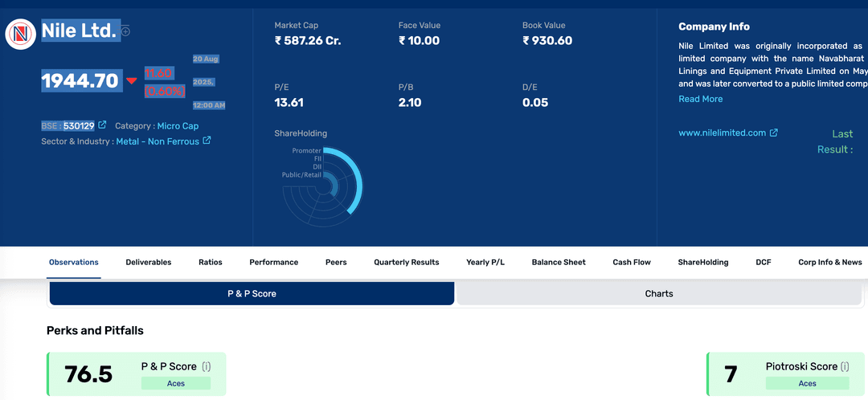Show P & P Score info icon

pyautogui.click(x=206, y=366)
